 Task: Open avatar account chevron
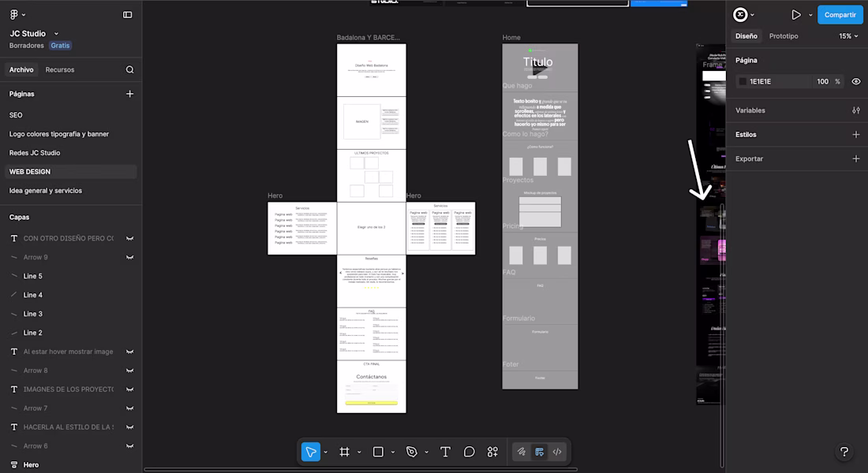(x=752, y=15)
